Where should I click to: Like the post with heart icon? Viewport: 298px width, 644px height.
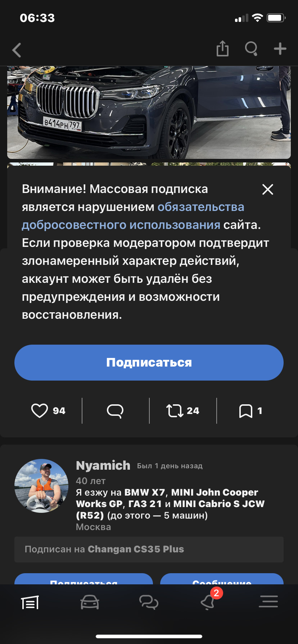(x=40, y=411)
